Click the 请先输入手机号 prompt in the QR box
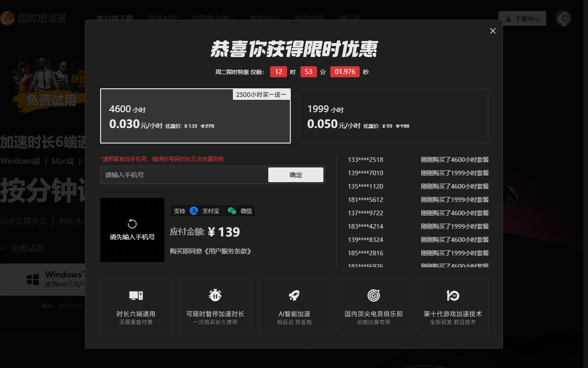This screenshot has width=588, height=368. pos(132,237)
